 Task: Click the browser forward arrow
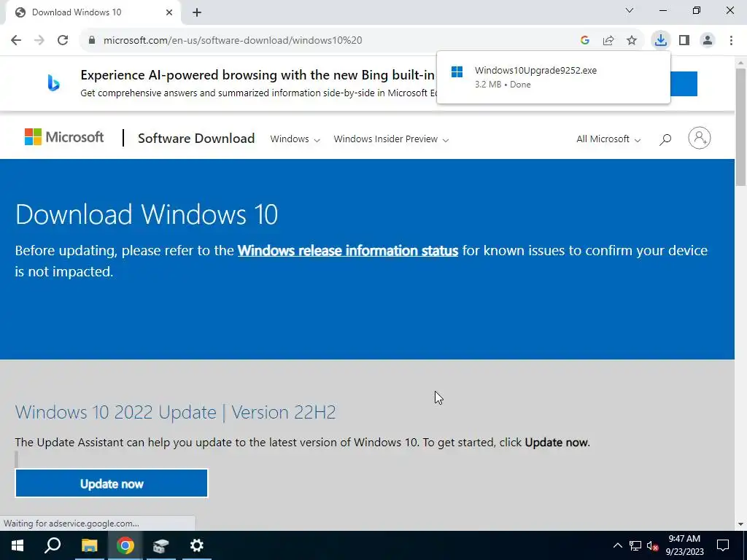pyautogui.click(x=39, y=41)
